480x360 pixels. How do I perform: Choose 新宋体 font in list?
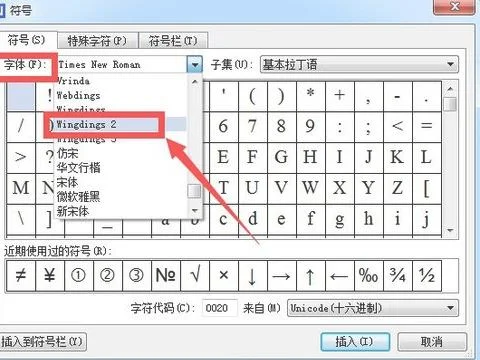pyautogui.click(x=120, y=212)
